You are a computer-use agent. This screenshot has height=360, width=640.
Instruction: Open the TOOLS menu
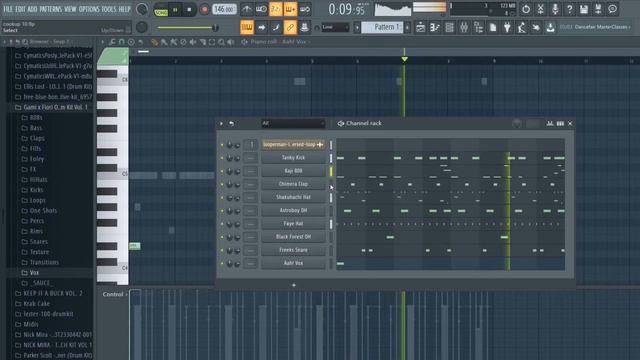(x=109, y=9)
